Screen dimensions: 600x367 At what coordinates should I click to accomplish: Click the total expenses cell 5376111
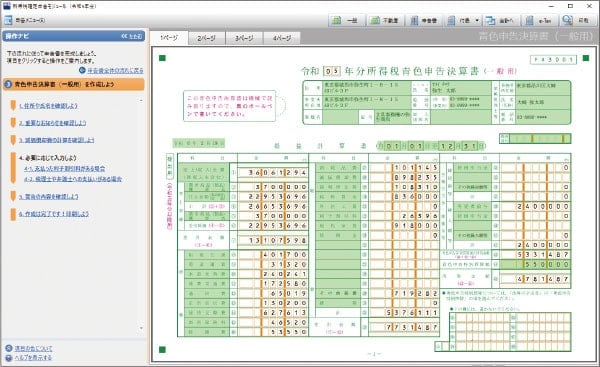click(404, 313)
